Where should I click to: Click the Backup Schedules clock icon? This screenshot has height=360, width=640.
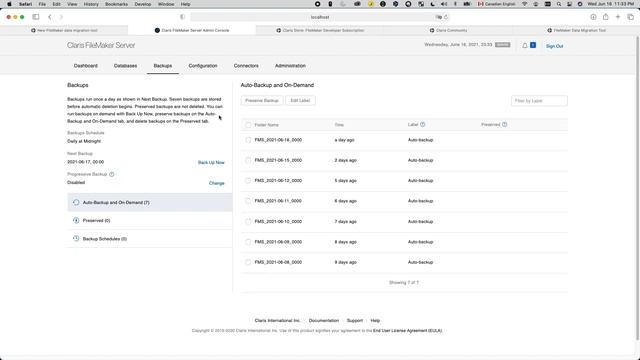click(76, 239)
